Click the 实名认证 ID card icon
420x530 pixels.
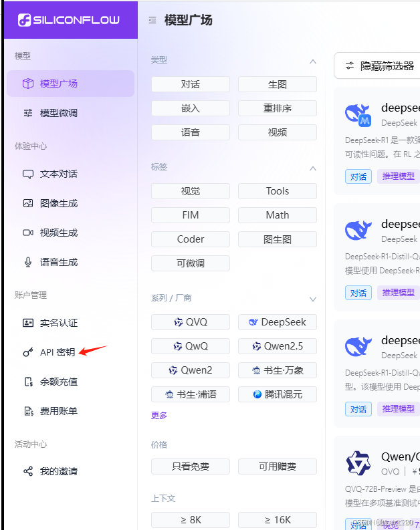pyautogui.click(x=28, y=323)
